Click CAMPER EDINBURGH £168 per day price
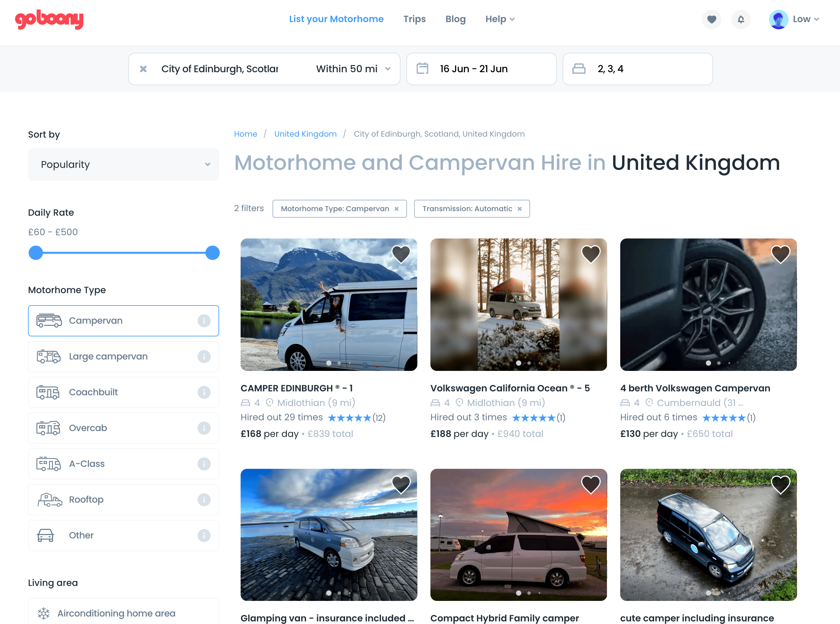 pos(270,434)
